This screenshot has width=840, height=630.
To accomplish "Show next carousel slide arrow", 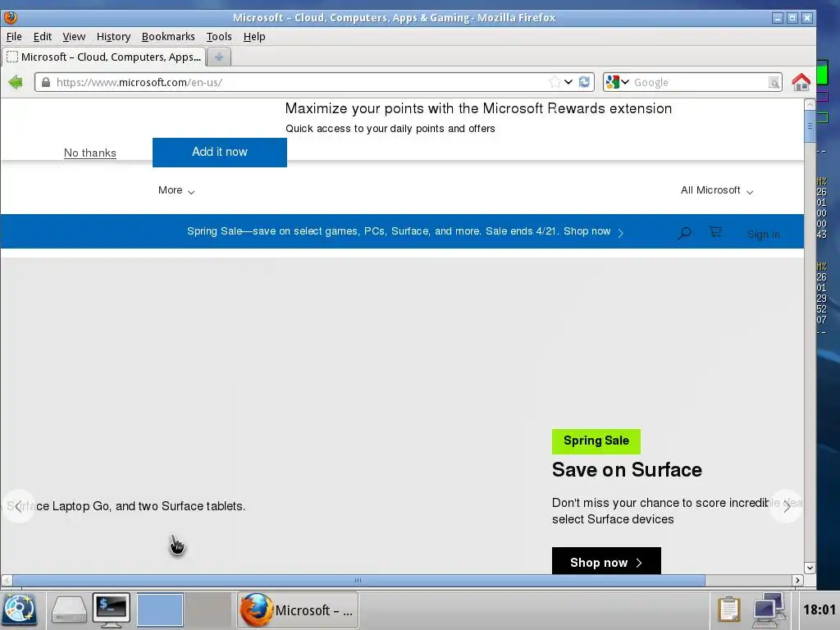I will 786,506.
